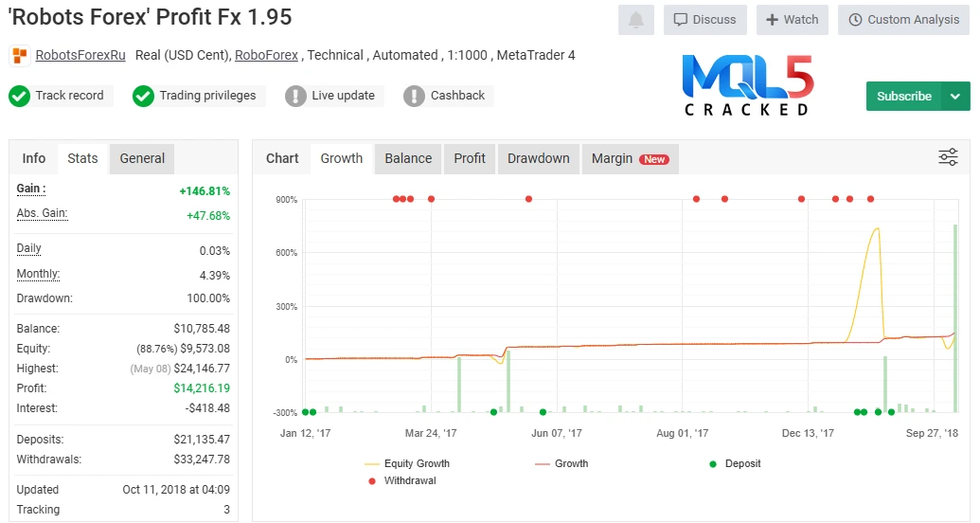Switch to the Stats tab
Viewport: 980px width, 523px height.
pyautogui.click(x=82, y=158)
